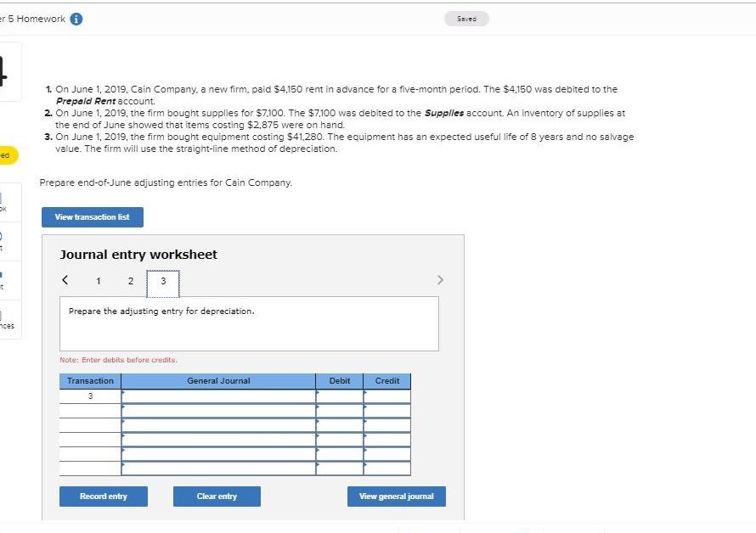Viewport: 756px width, 533px height.
Task: Switch to journal entry tab 2
Action: (131, 281)
